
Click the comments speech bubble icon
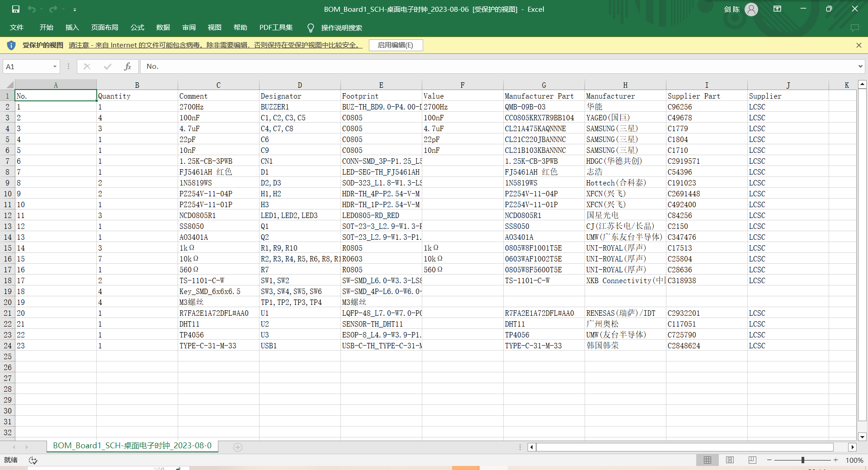(854, 28)
